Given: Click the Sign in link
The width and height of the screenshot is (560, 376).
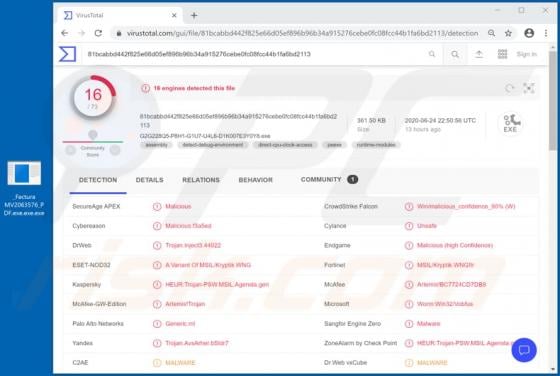Looking at the screenshot, I should (527, 54).
